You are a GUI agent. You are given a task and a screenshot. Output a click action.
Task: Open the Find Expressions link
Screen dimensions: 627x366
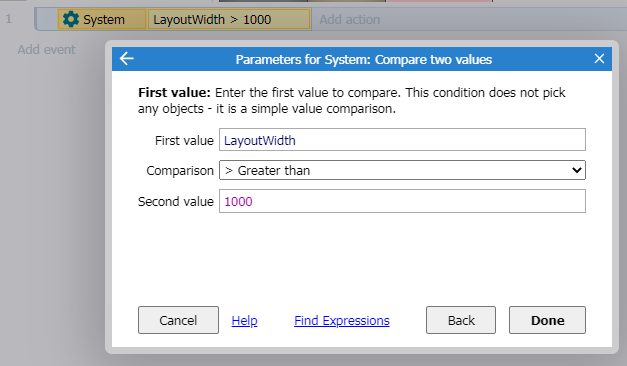click(342, 320)
